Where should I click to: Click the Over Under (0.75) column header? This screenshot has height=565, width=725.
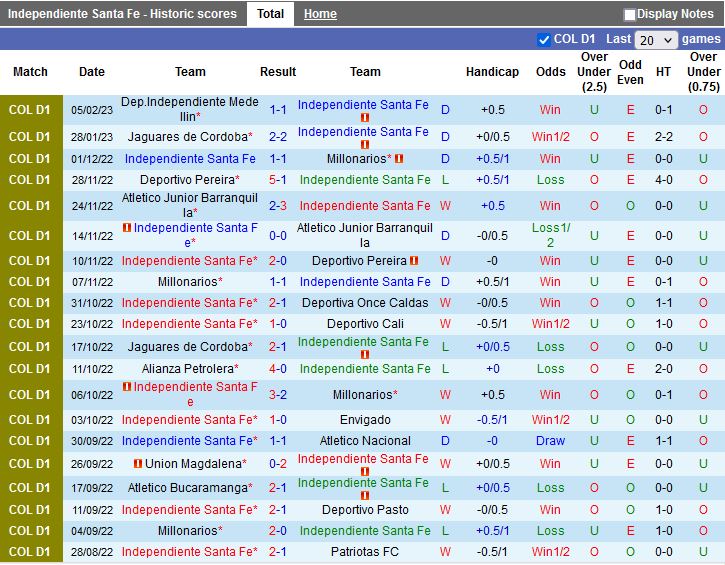point(703,72)
